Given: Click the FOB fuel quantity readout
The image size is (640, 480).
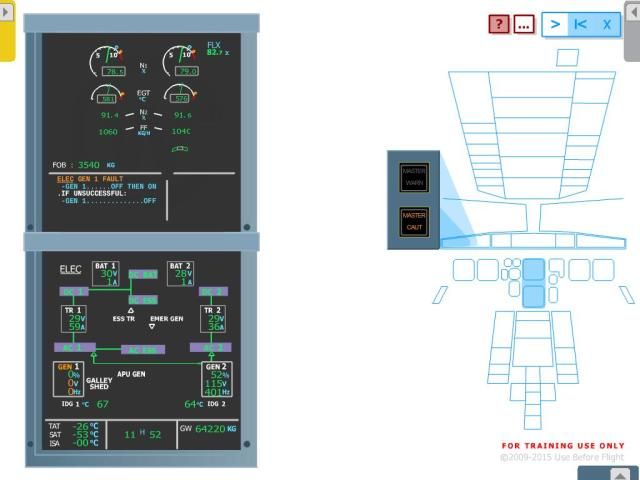Looking at the screenshot, I should pyautogui.click(x=84, y=164).
